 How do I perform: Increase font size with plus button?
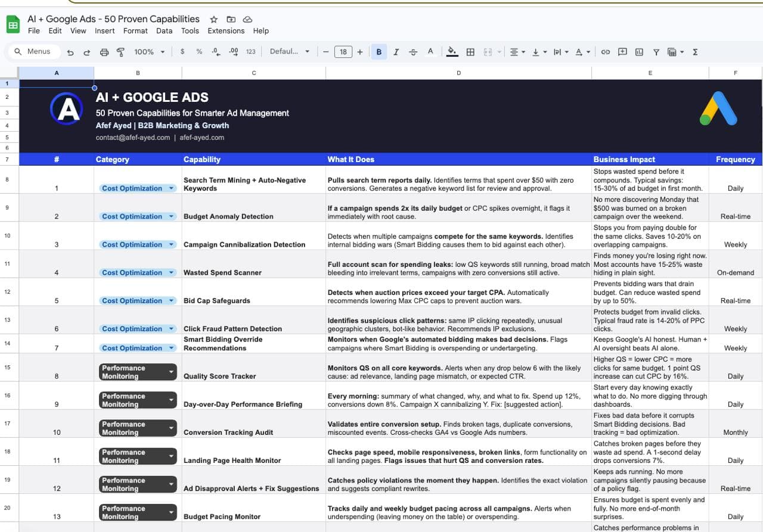(x=360, y=52)
